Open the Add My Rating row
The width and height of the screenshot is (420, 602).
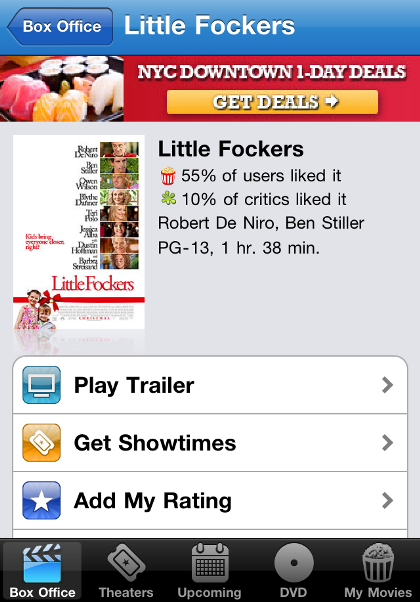pyautogui.click(x=210, y=500)
